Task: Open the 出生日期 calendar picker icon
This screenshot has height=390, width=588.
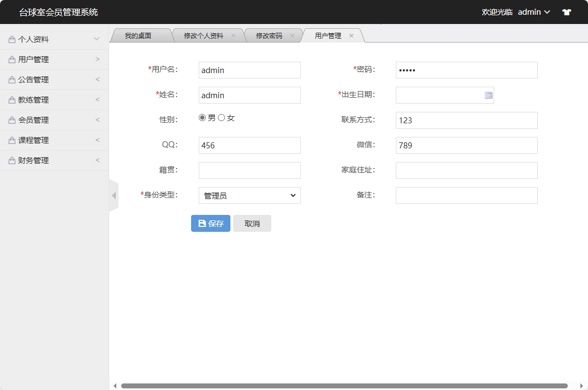Action: click(488, 95)
